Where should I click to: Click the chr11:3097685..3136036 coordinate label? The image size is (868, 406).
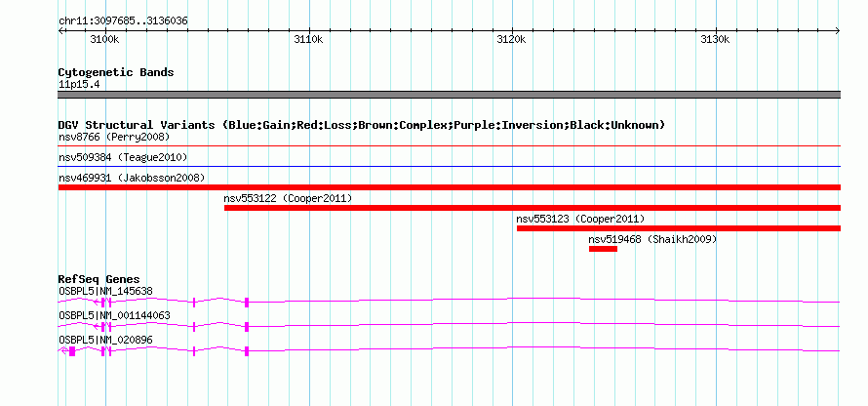123,20
